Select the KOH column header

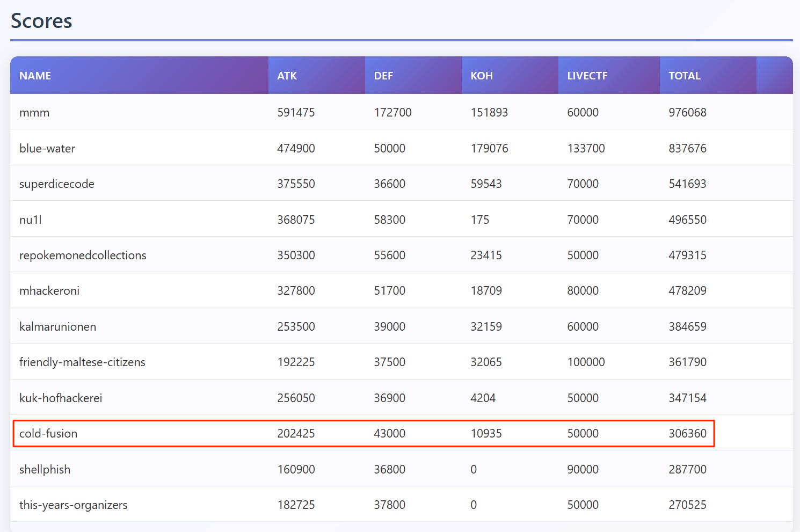tap(482, 76)
